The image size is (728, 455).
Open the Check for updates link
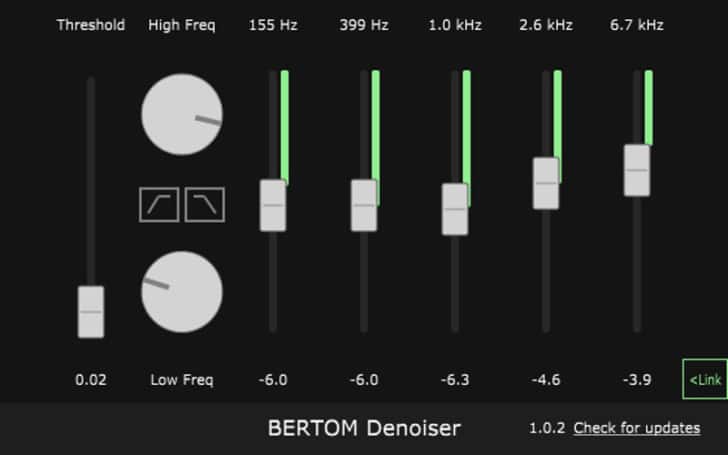pos(637,428)
